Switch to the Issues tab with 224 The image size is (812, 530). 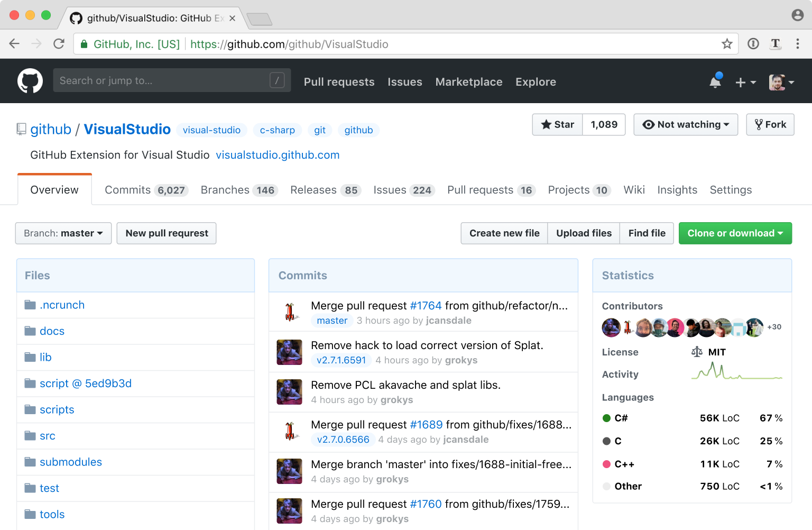(x=403, y=190)
